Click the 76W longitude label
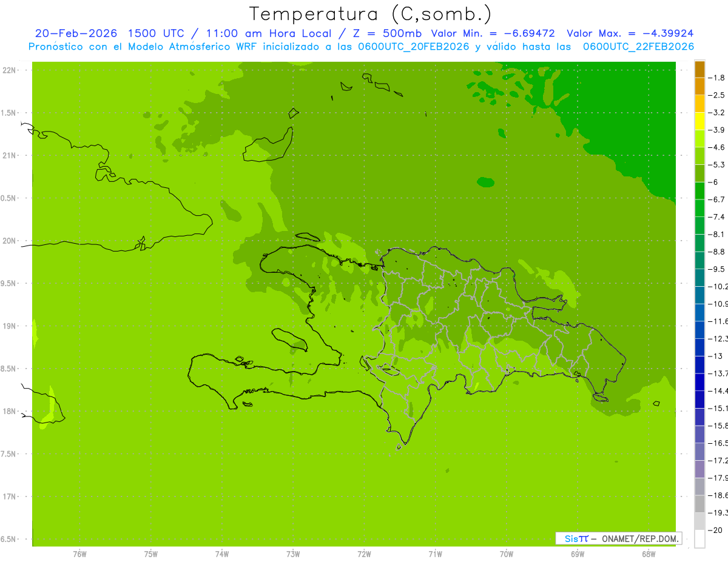Viewport: 728px width, 562px height. point(79,554)
